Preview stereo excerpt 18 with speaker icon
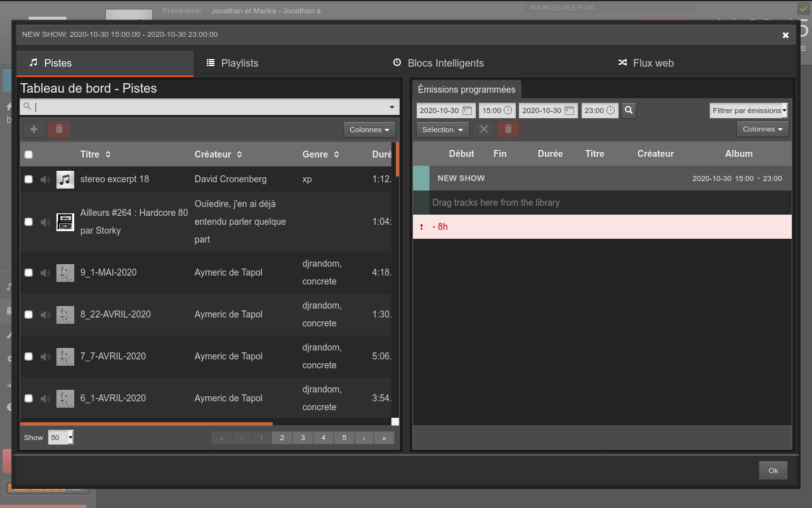The height and width of the screenshot is (508, 812). [45, 180]
